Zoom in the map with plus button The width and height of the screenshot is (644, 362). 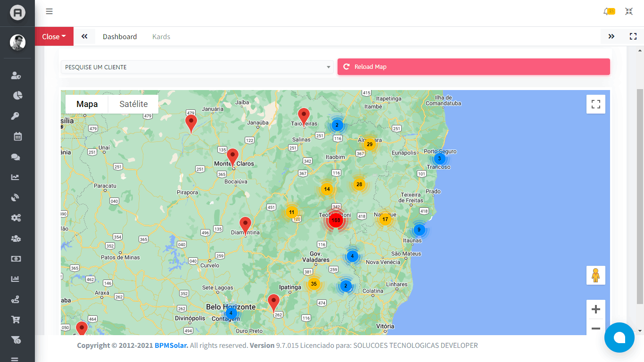coord(595,310)
